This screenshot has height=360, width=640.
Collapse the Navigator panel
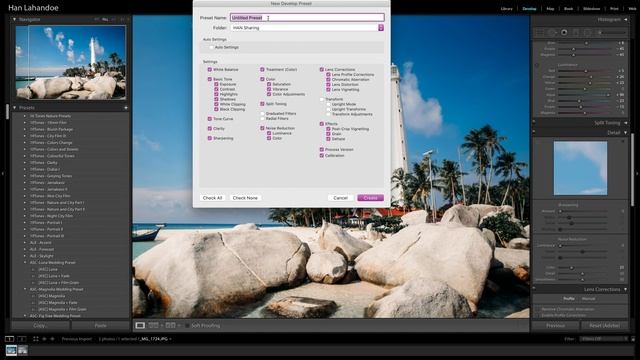[14, 19]
